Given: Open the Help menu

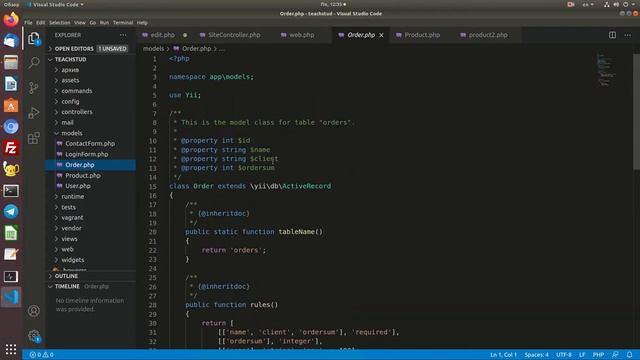Looking at the screenshot, I should 142,23.
